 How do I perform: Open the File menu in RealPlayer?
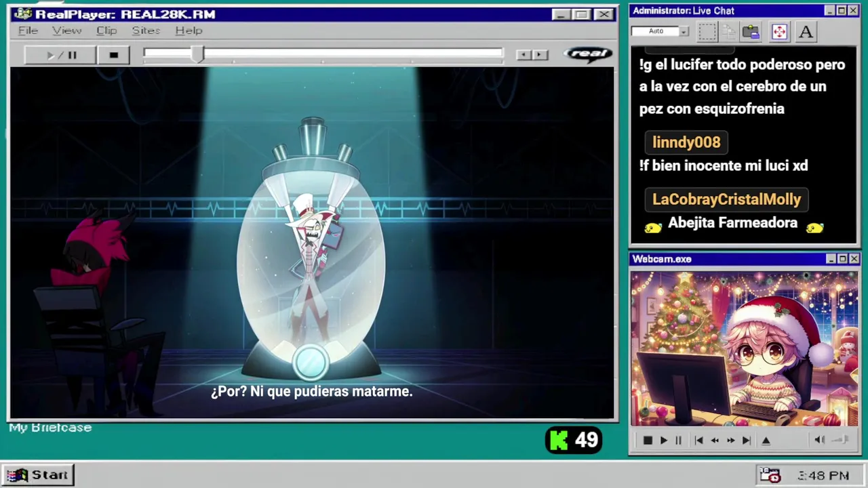coord(28,30)
